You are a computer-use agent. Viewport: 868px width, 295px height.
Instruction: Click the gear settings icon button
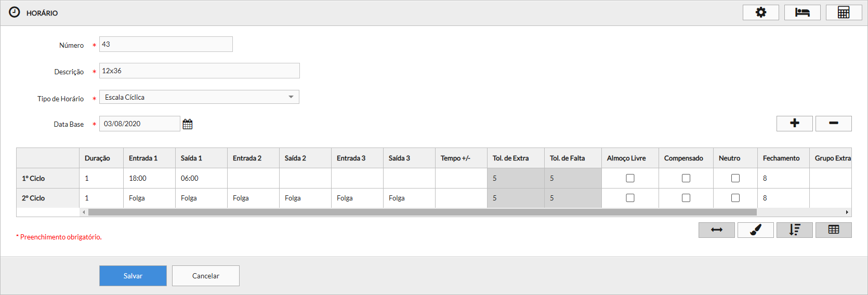(760, 12)
